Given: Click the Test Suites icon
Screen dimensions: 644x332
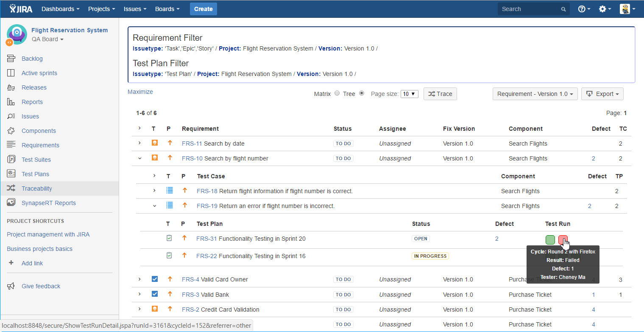Looking at the screenshot, I should pyautogui.click(x=11, y=160).
